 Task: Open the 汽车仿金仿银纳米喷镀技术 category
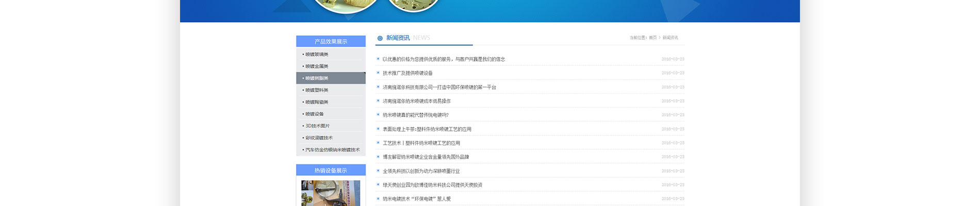[x=333, y=149]
